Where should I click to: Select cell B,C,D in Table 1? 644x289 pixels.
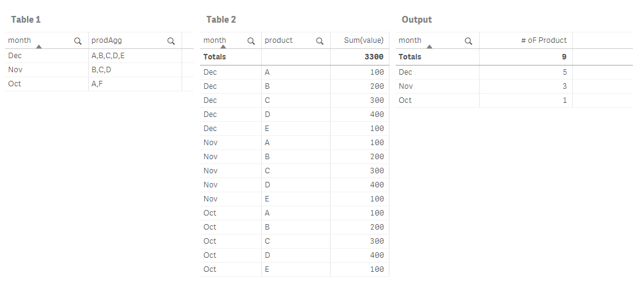click(101, 70)
